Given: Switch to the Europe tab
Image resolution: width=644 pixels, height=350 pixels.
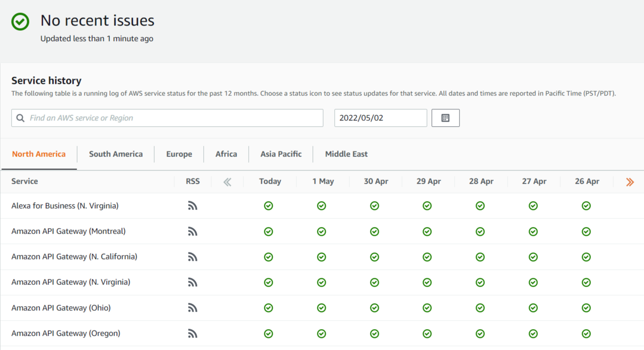Looking at the screenshot, I should click(x=179, y=154).
